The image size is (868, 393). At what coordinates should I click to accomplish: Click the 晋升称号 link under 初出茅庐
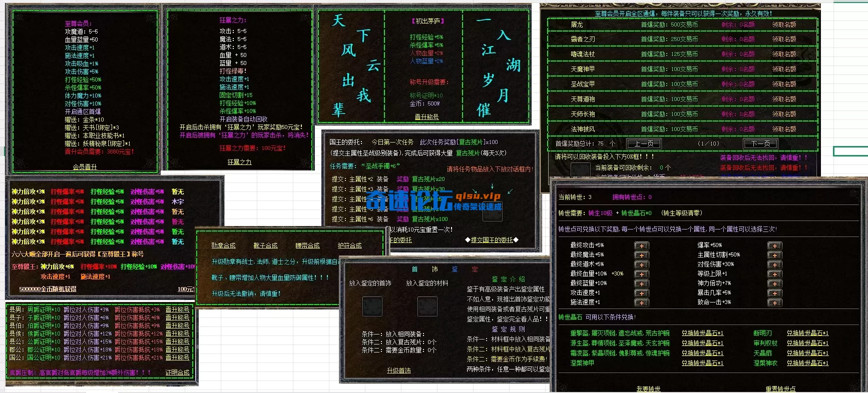click(426, 117)
